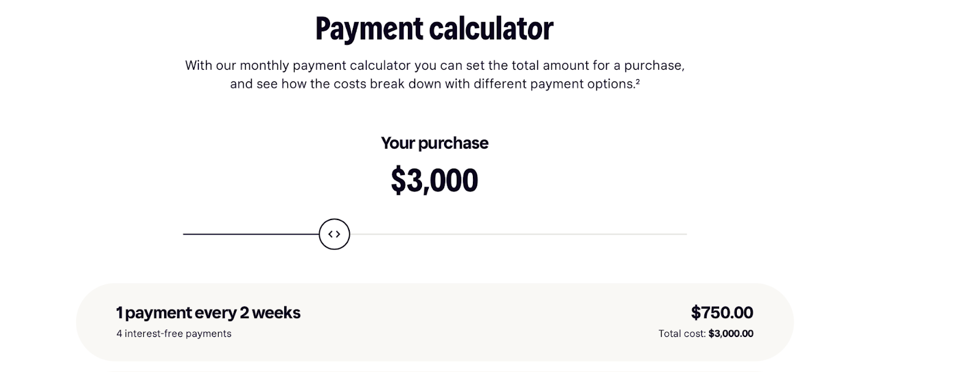980x372 pixels.
Task: Click the "Payment calculator" heading
Action: [434, 28]
